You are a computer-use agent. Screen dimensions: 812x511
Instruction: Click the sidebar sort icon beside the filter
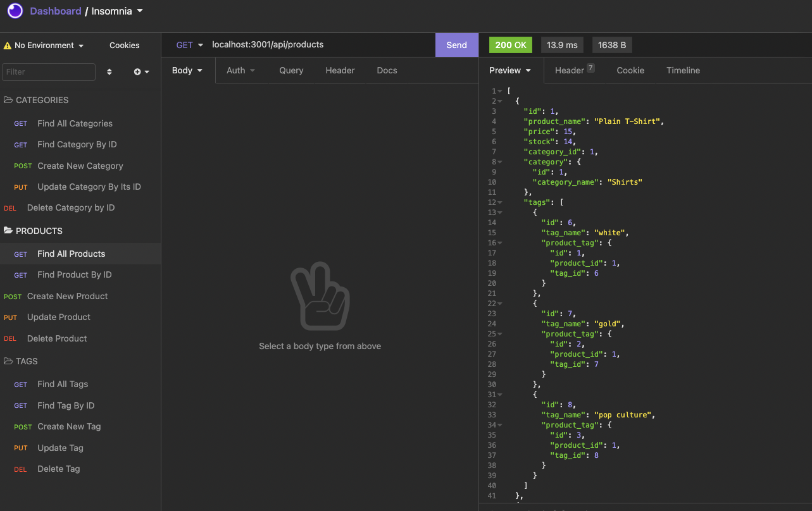click(109, 72)
